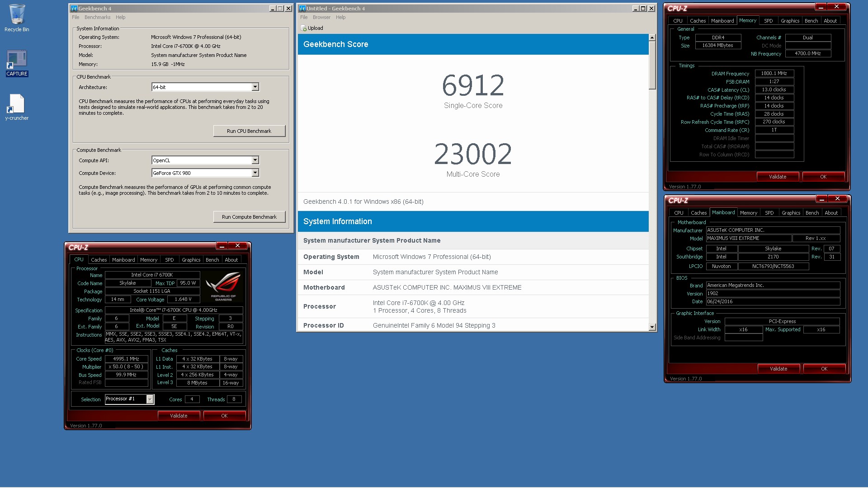Open About tab in CPU-Z Mainboard window

coord(831,213)
